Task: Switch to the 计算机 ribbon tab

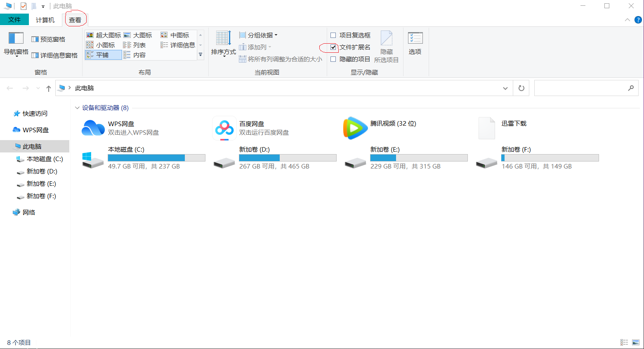Action: 45,20
